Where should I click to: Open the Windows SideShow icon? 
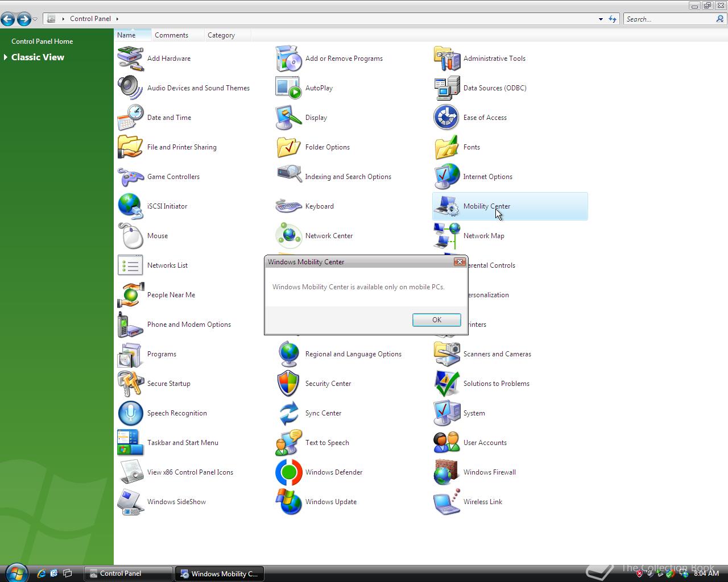pyautogui.click(x=130, y=502)
